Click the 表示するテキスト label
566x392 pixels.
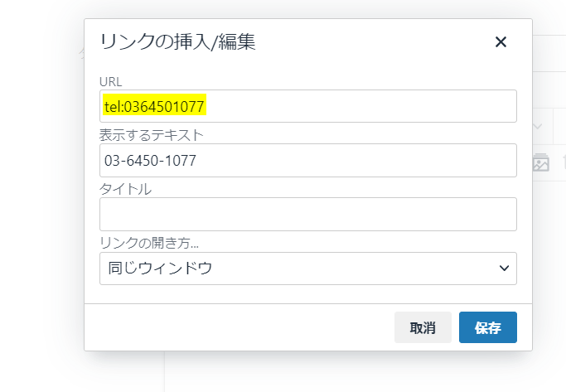coord(151,134)
